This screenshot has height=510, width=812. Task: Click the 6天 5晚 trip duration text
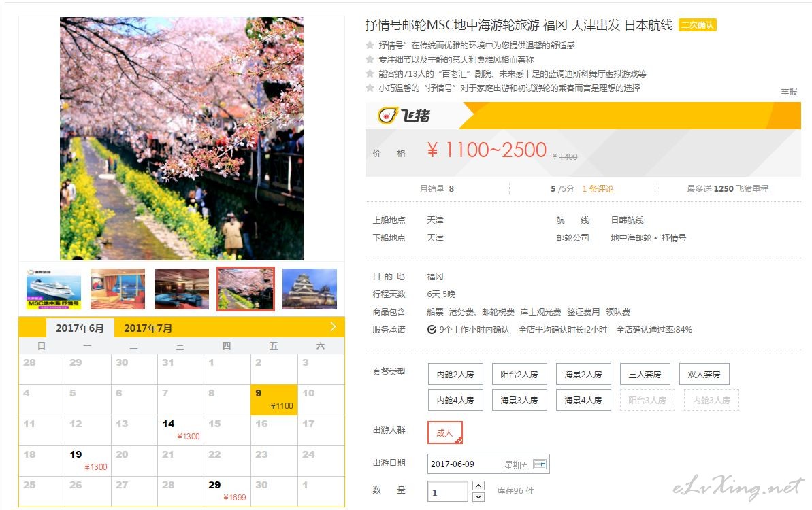pos(441,294)
